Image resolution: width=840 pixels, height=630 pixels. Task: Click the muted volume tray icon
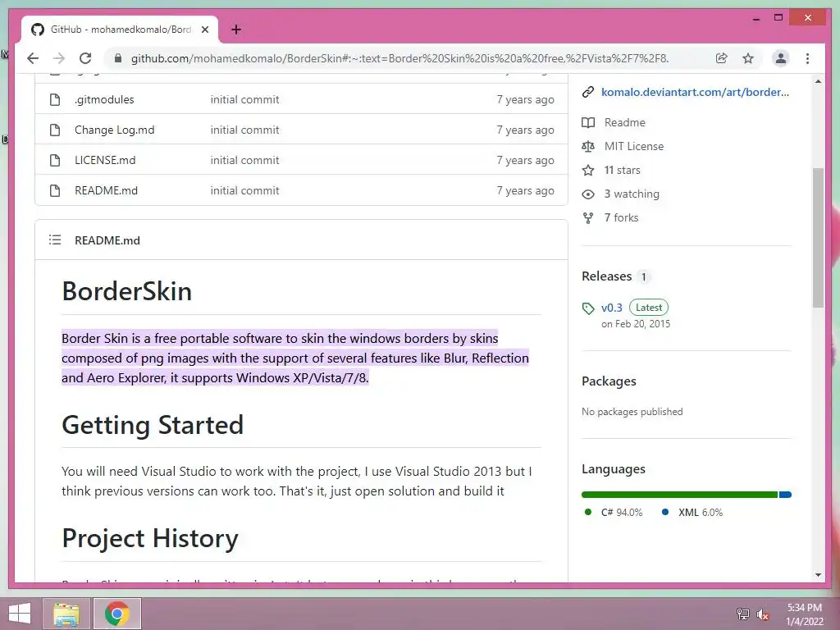763,614
